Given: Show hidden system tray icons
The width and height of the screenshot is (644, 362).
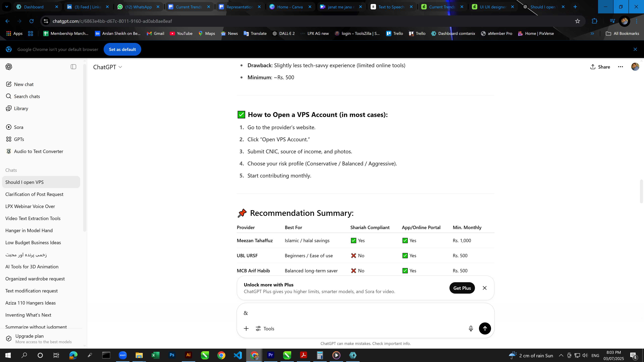Looking at the screenshot, I should pyautogui.click(x=561, y=355).
